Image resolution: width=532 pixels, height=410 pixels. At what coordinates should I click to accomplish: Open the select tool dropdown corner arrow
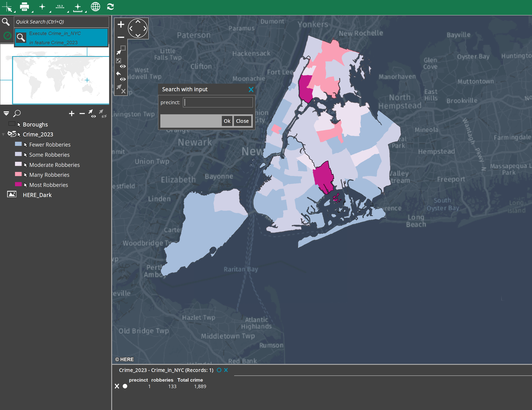pyautogui.click(x=15, y=11)
